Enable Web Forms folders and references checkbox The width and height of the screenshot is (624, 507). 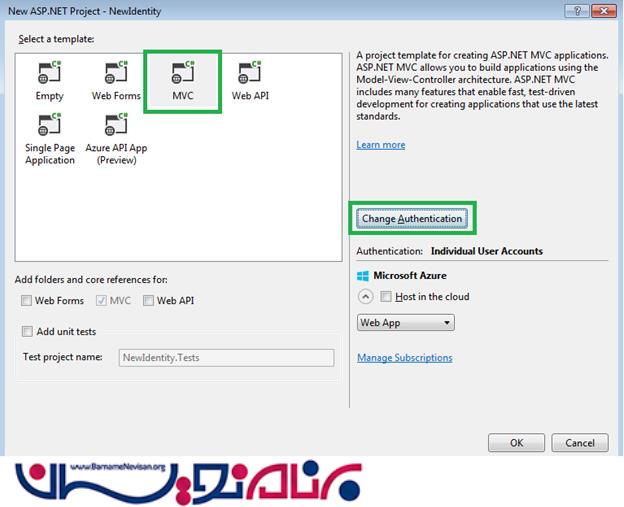click(x=27, y=300)
